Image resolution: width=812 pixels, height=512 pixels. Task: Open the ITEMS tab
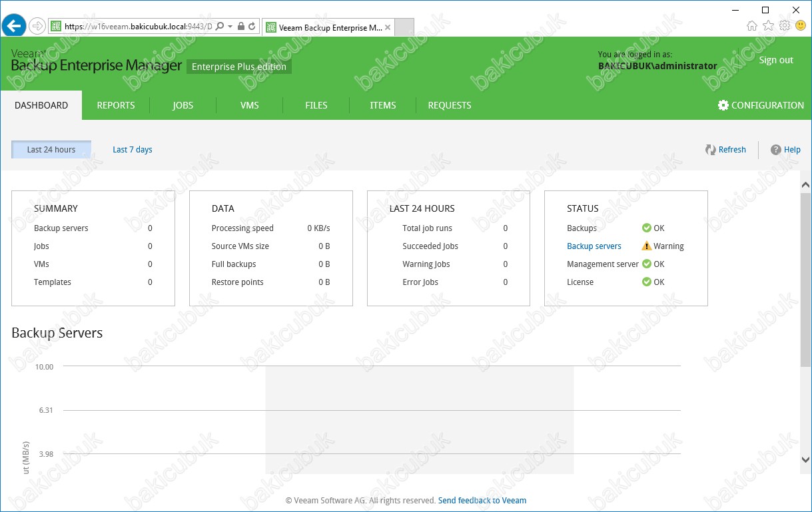[x=383, y=105]
